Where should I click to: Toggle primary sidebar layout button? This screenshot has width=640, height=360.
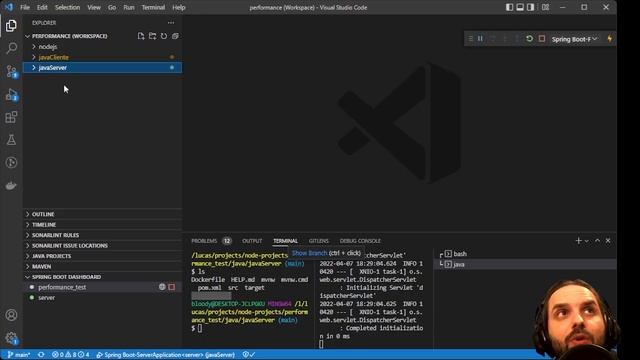coord(509,7)
